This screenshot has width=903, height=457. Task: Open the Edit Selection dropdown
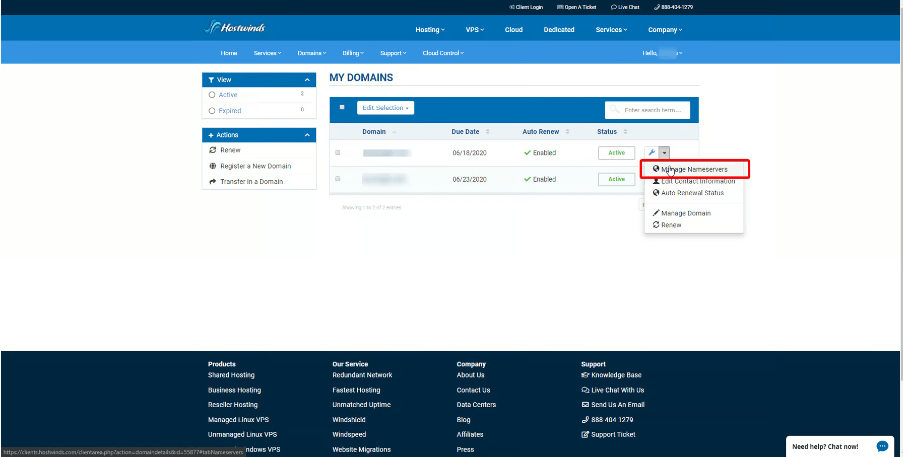click(385, 108)
